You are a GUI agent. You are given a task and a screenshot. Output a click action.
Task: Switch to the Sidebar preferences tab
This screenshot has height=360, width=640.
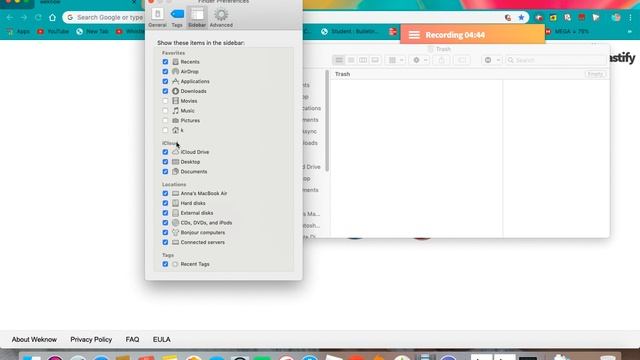click(x=197, y=18)
